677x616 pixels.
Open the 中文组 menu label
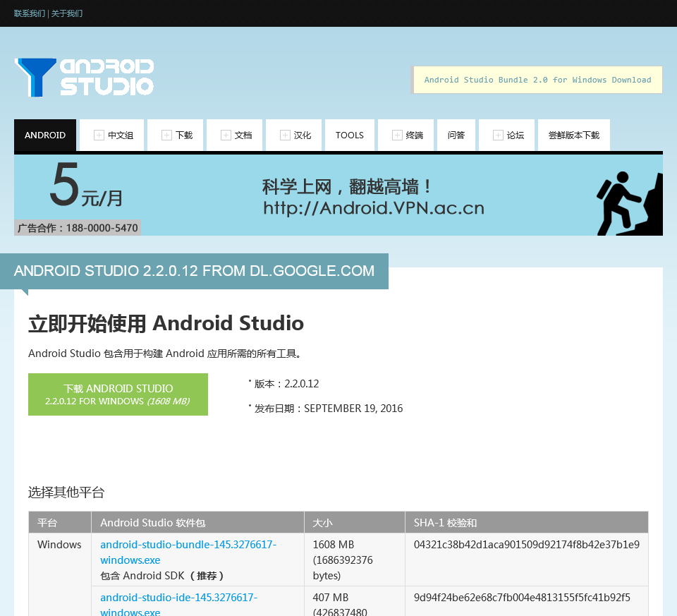[x=121, y=135]
